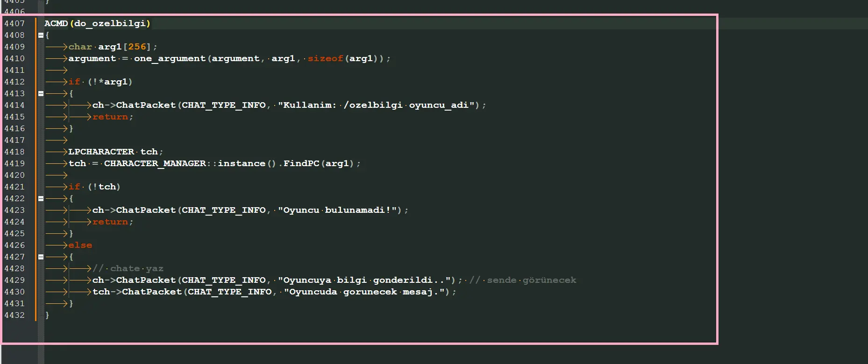Click the FindPC method call
Image resolution: width=868 pixels, height=364 pixels.
pos(301,163)
